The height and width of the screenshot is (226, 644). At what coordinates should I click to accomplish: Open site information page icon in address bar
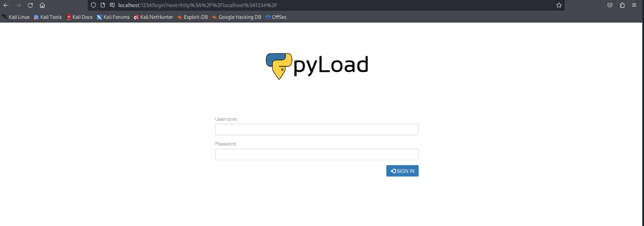click(103, 5)
